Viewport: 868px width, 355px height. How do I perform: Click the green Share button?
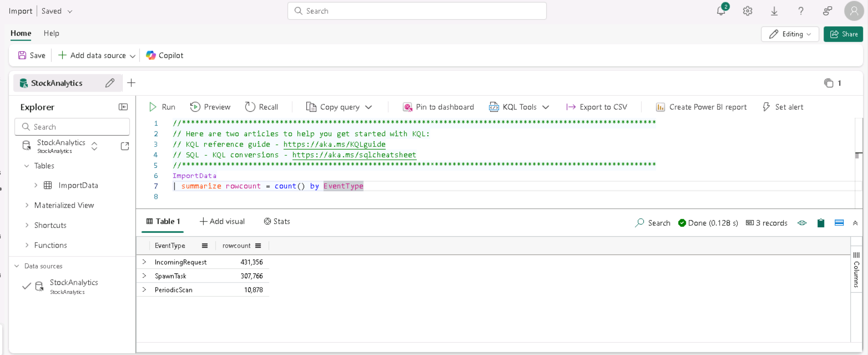pyautogui.click(x=843, y=34)
